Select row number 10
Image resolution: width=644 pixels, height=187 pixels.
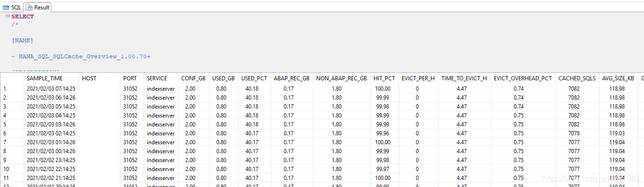6,169
